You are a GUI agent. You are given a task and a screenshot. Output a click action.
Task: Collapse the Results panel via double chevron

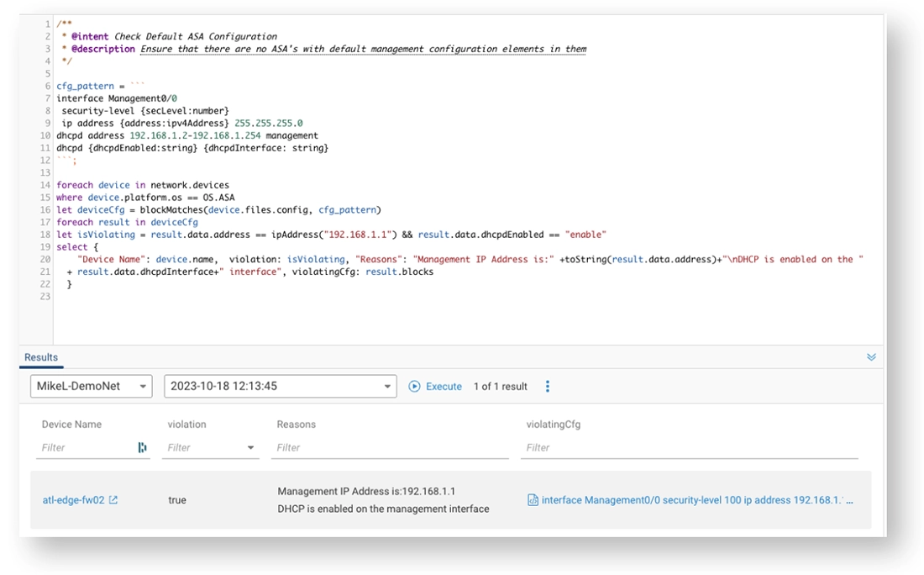(871, 356)
